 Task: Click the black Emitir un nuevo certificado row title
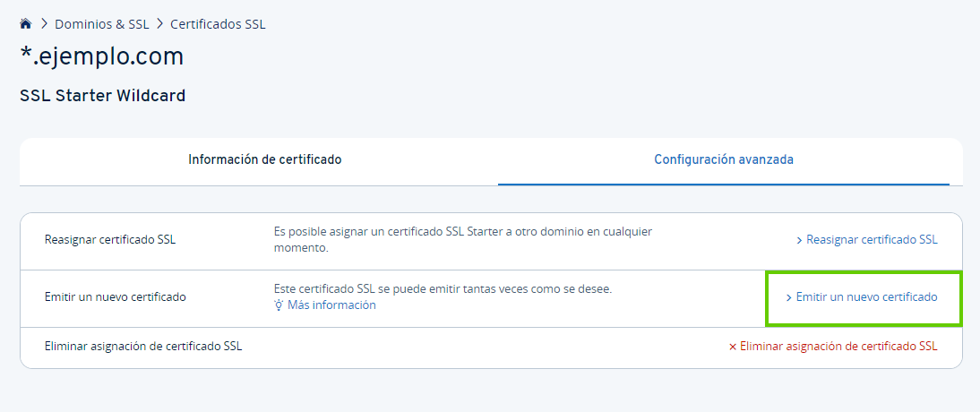tap(115, 296)
